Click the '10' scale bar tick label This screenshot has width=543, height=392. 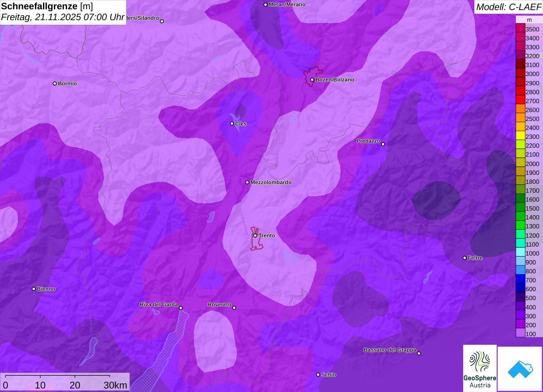[x=40, y=385]
